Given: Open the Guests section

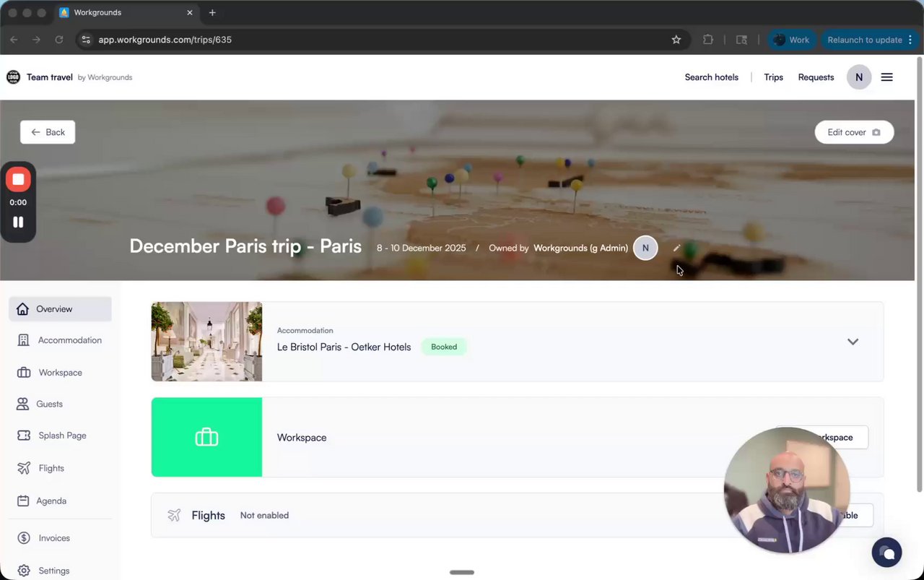Looking at the screenshot, I should click(x=60, y=404).
